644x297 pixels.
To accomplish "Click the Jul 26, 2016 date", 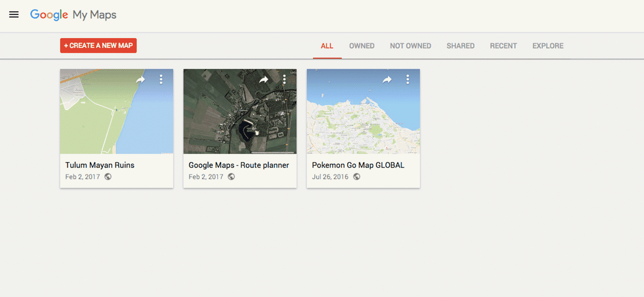I will tap(330, 177).
